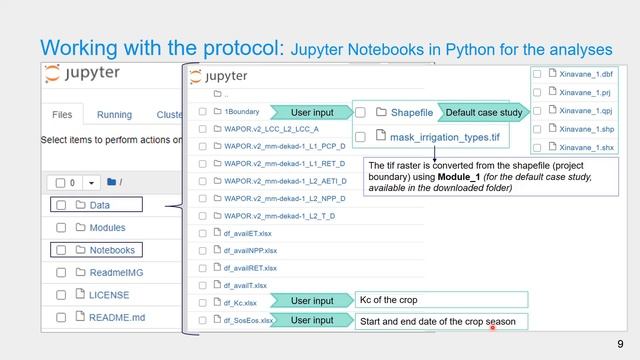Image resolution: width=640 pixels, height=360 pixels.
Task: Click the Jupyter logo in the left panel
Action: (x=82, y=73)
